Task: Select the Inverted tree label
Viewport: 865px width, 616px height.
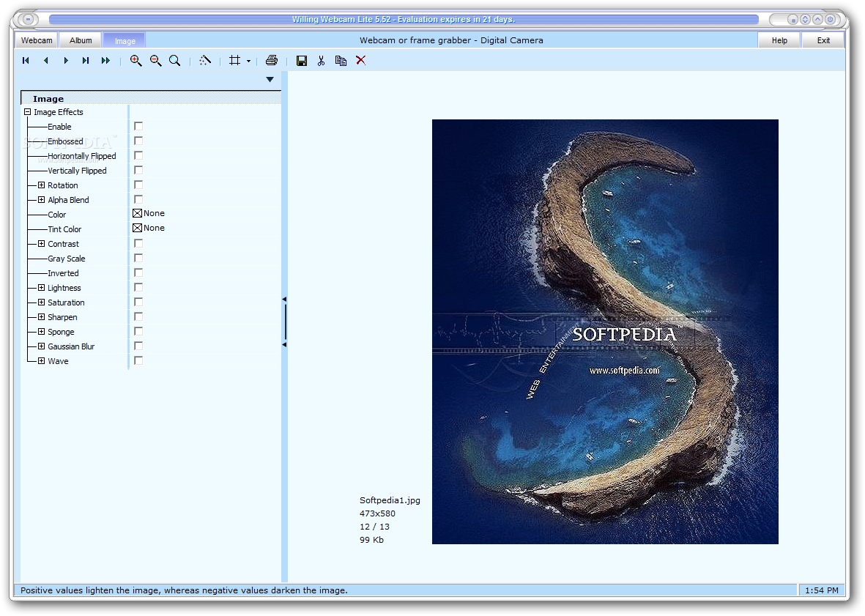Action: point(63,273)
